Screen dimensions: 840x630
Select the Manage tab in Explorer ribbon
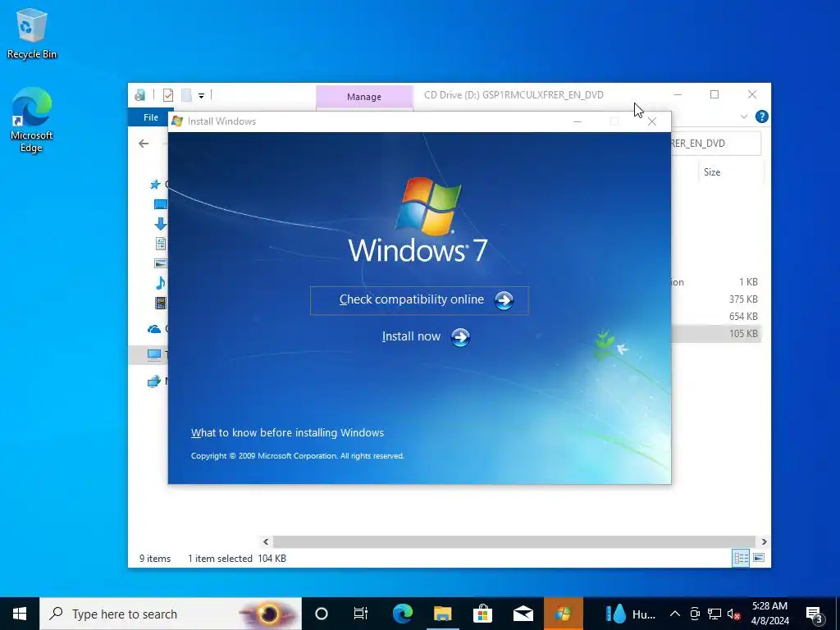pos(364,97)
